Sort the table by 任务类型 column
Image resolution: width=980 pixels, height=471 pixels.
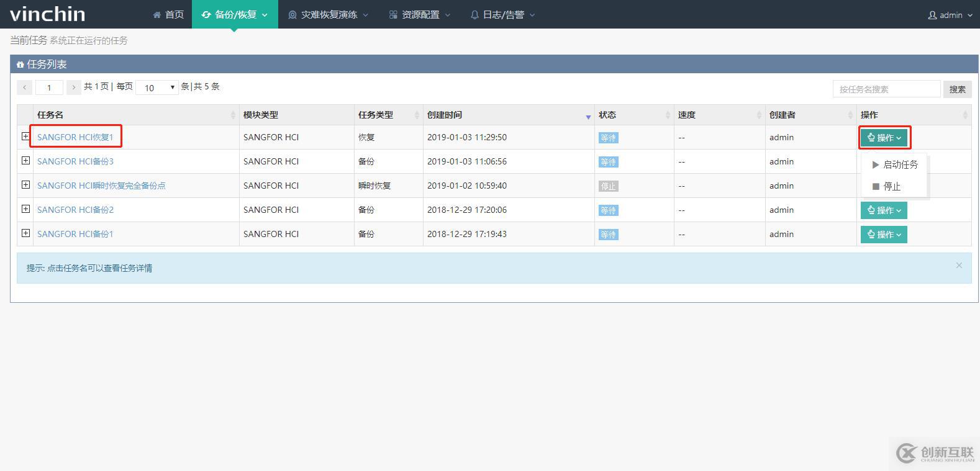pyautogui.click(x=389, y=115)
